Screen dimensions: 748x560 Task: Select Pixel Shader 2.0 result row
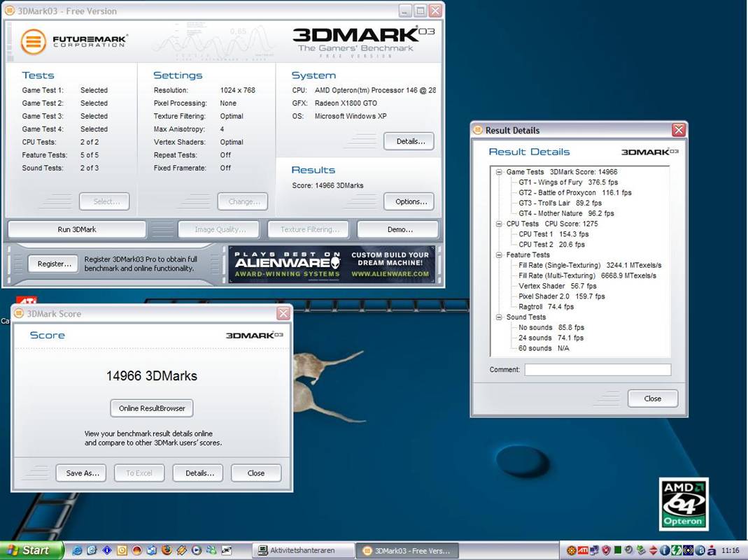coord(561,296)
